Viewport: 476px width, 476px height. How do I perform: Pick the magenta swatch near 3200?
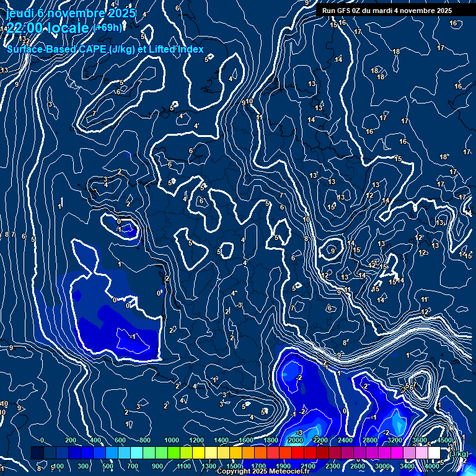click(x=397, y=452)
